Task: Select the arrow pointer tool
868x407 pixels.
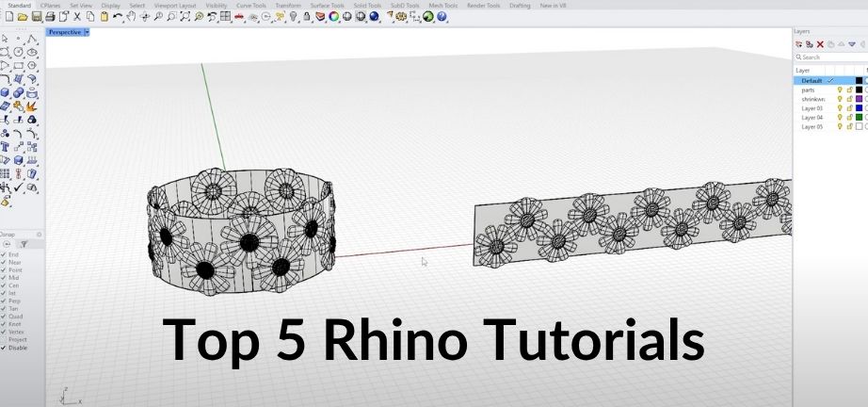Action: click(x=5, y=39)
